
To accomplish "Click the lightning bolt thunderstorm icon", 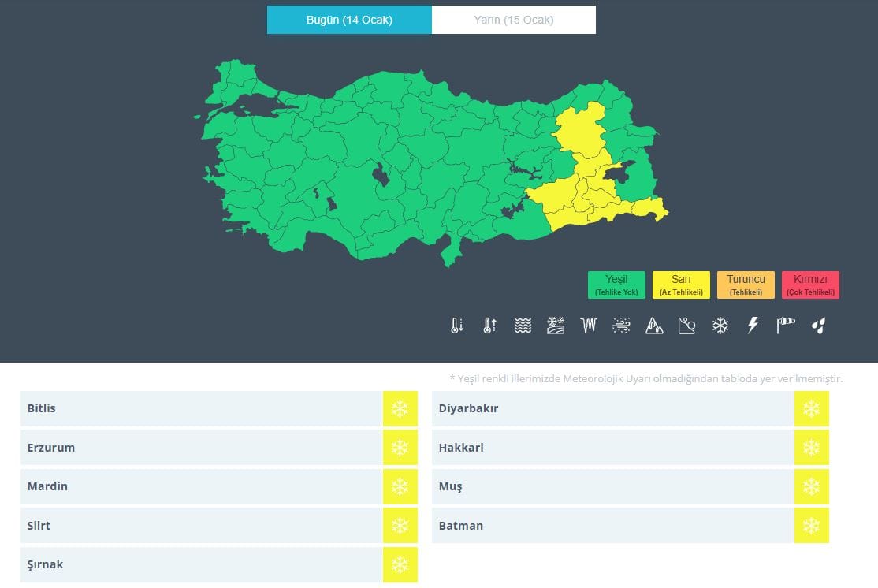I will coord(753,326).
